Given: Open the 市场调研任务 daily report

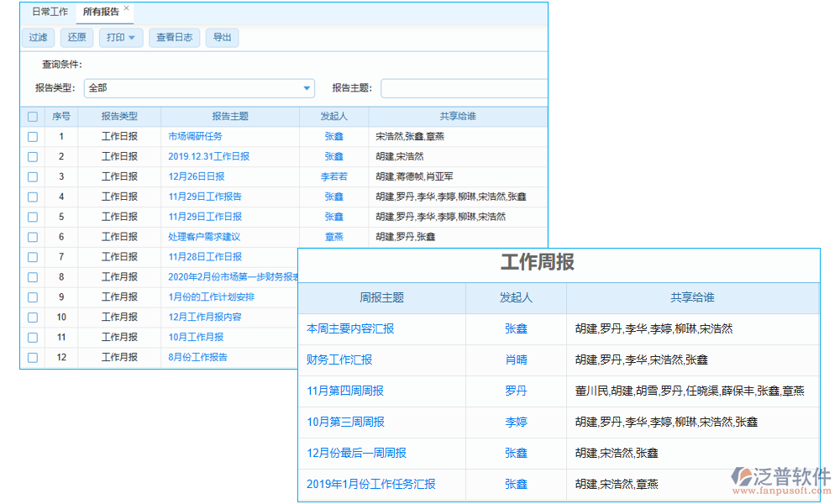Looking at the screenshot, I should [x=197, y=136].
